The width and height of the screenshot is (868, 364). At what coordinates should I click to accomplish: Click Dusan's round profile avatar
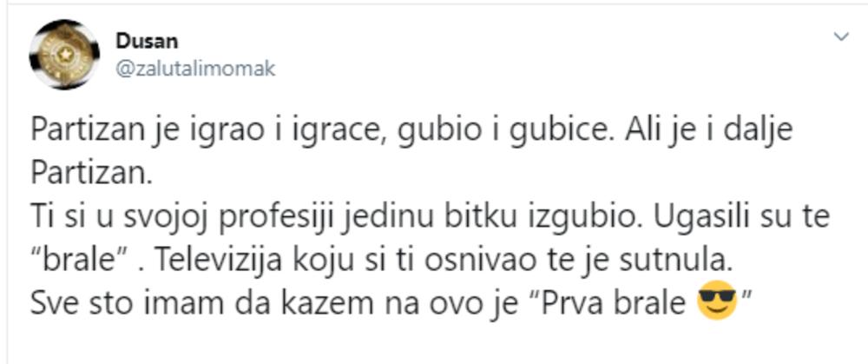[x=64, y=54]
